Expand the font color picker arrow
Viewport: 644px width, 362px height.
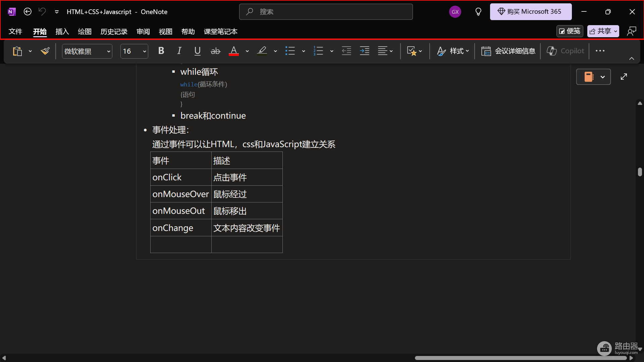(247, 51)
